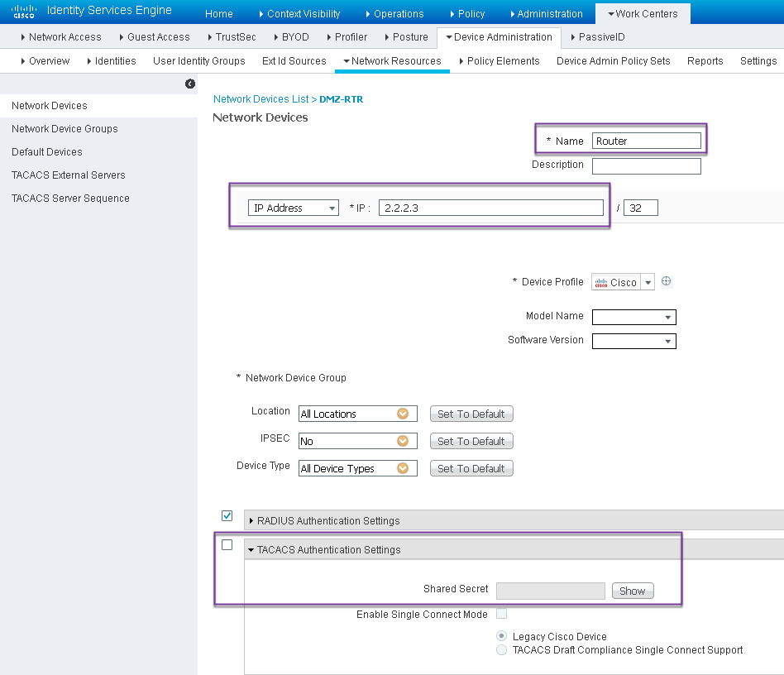
Task: Click Network Devices List breadcrumb link
Action: [261, 99]
